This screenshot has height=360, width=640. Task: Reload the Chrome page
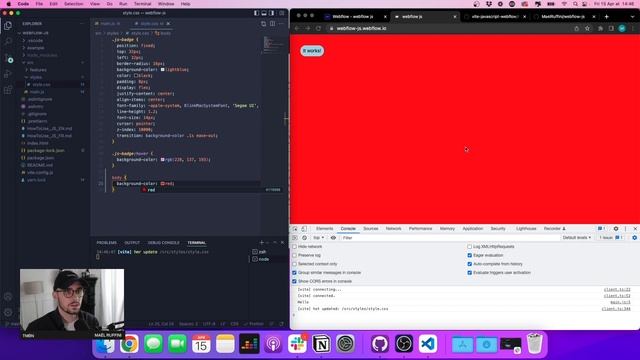pyautogui.click(x=318, y=28)
